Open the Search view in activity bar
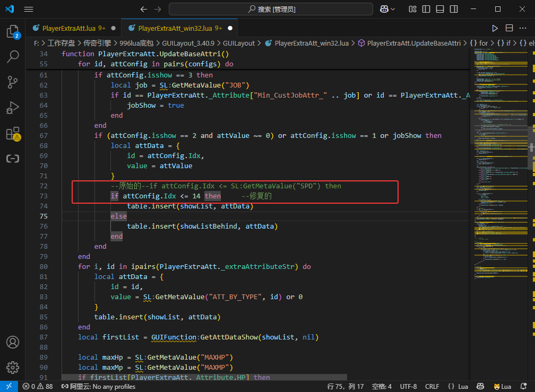The width and height of the screenshot is (535, 392). tap(13, 57)
